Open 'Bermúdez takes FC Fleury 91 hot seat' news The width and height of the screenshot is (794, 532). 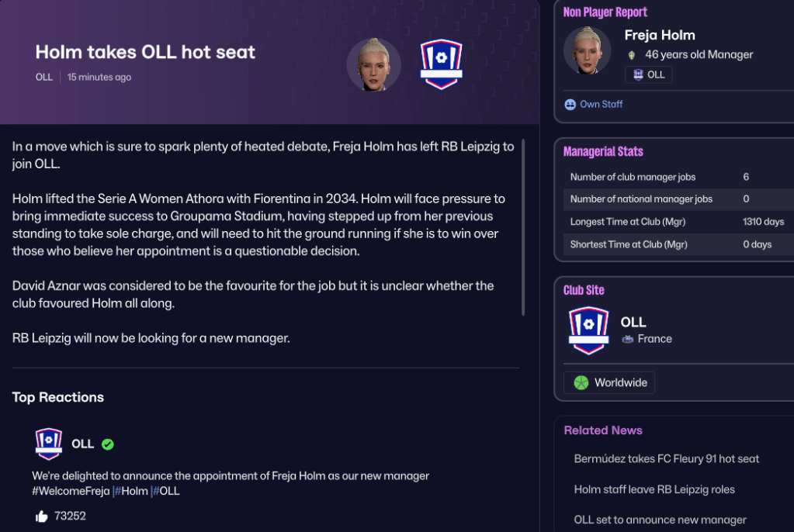666,458
